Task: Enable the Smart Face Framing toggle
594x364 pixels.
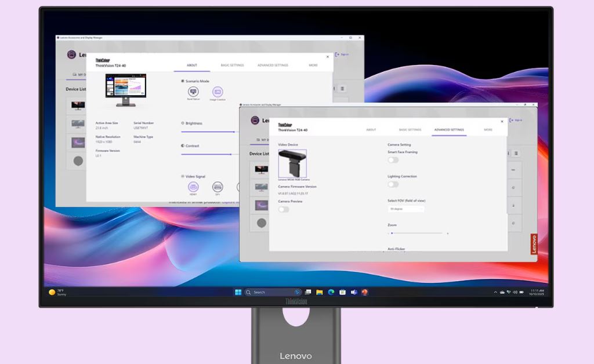Action: [x=393, y=160]
